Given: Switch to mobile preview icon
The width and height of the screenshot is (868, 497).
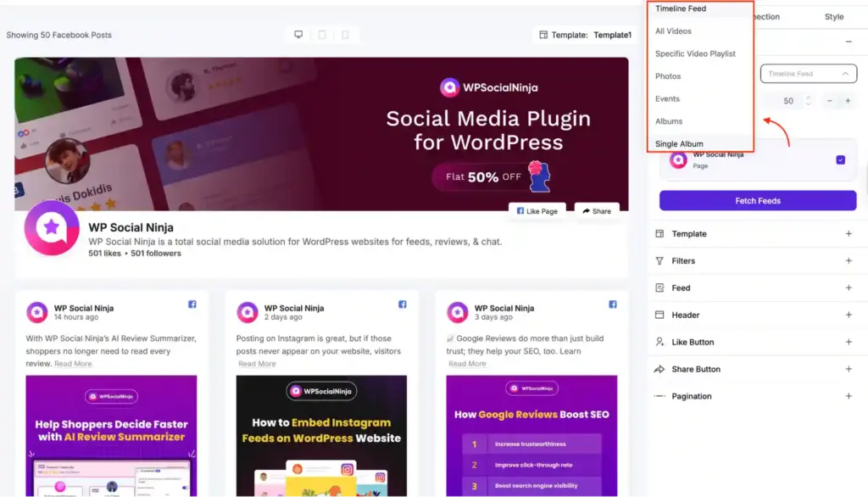Looking at the screenshot, I should (x=342, y=34).
